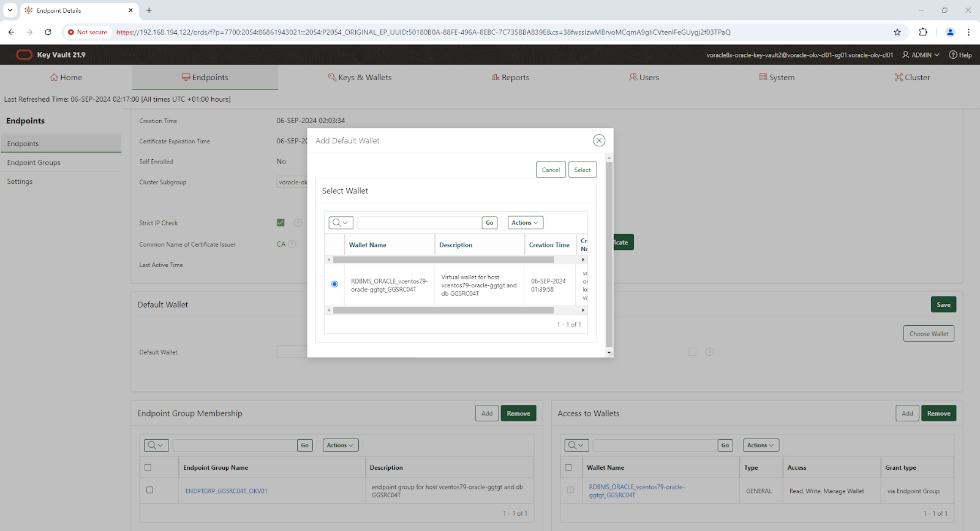Screen dimensions: 980x531
Task: Check ENDPTGRP_GGSRC04T_OKV01 row checkbox
Action: (149, 490)
